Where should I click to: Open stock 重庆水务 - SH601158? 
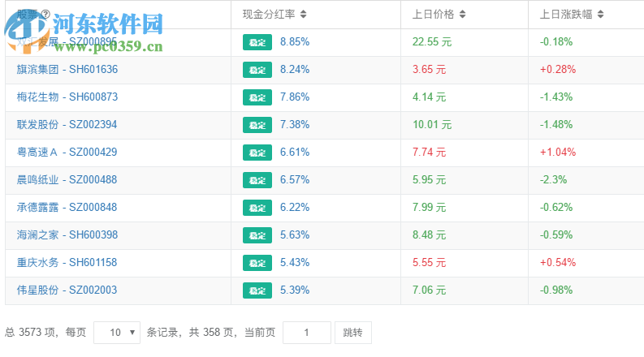pyautogui.click(x=67, y=262)
